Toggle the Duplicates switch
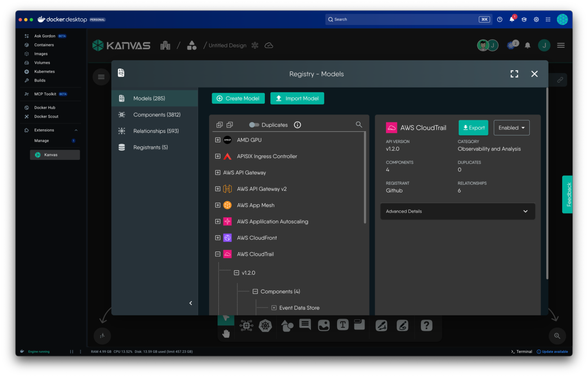Screen dimensions: 588x377 click(x=254, y=125)
